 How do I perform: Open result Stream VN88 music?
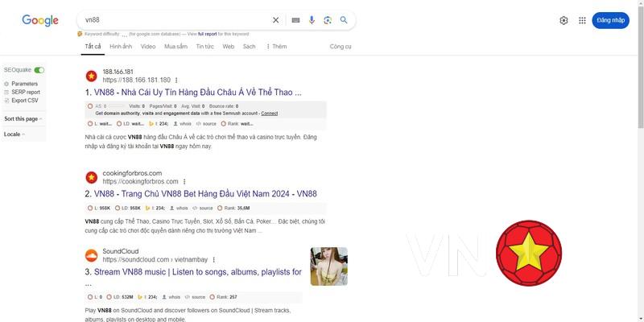[197, 272]
